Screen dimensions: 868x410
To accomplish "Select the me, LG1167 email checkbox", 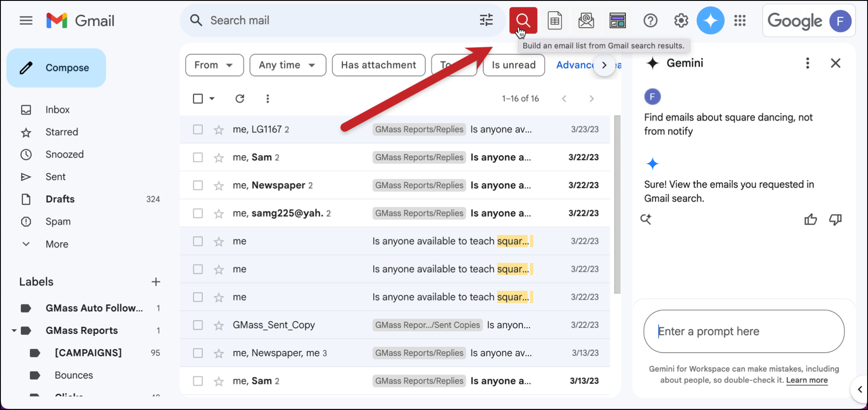I will pos(198,129).
